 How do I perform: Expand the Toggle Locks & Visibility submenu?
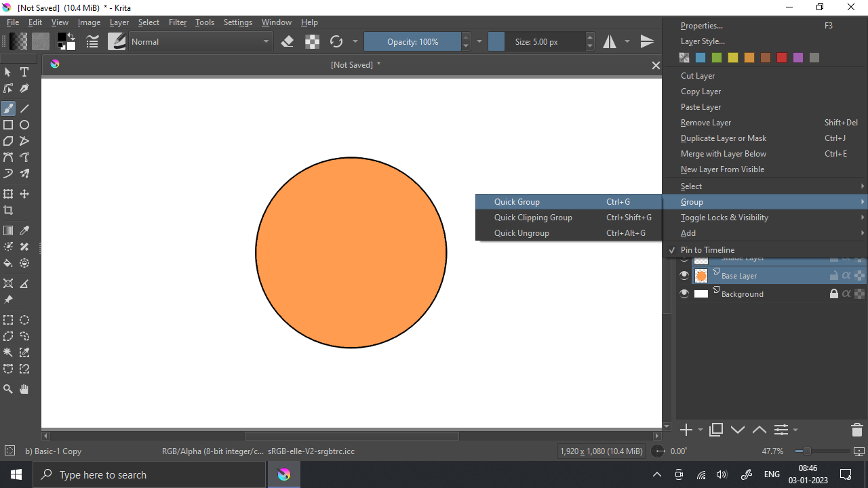(x=766, y=217)
